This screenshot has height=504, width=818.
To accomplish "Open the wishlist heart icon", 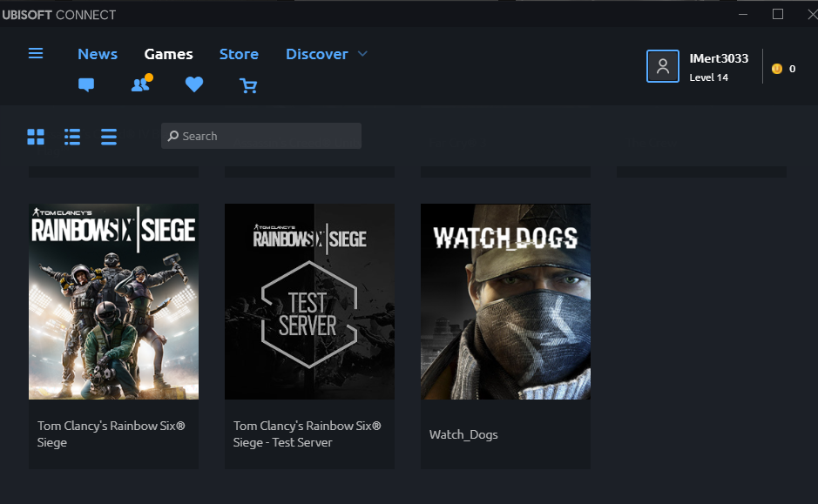I will 194,84.
